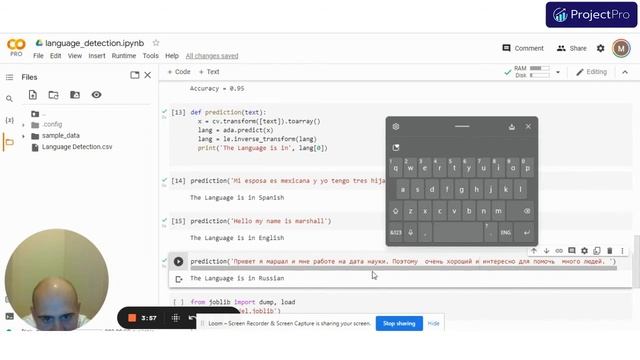The width and height of the screenshot is (640, 360).
Task: Select the Files folder sidebar icon
Action: click(x=9, y=142)
